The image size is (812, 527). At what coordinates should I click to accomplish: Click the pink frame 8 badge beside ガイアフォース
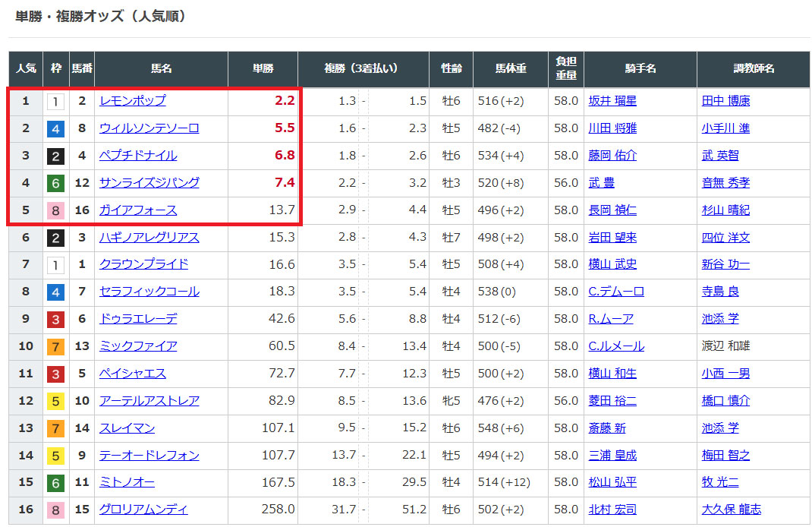click(56, 210)
